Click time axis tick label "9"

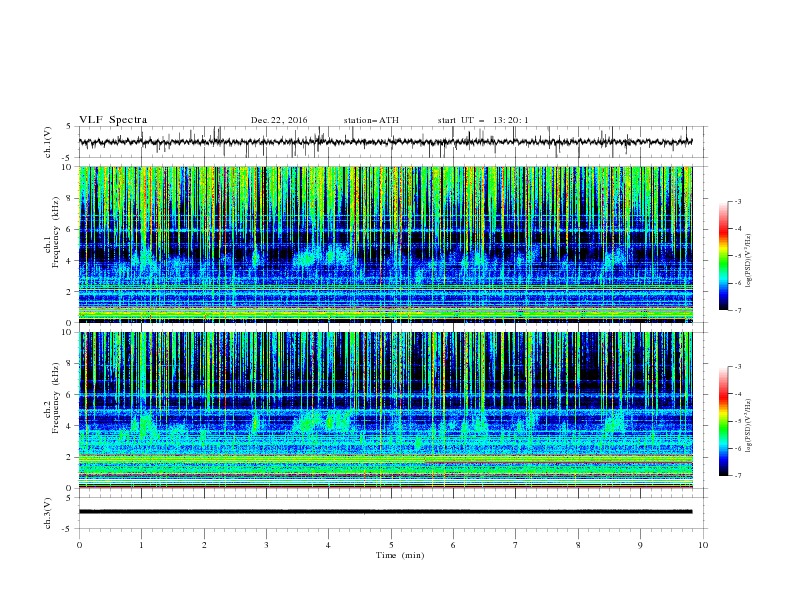(x=640, y=545)
